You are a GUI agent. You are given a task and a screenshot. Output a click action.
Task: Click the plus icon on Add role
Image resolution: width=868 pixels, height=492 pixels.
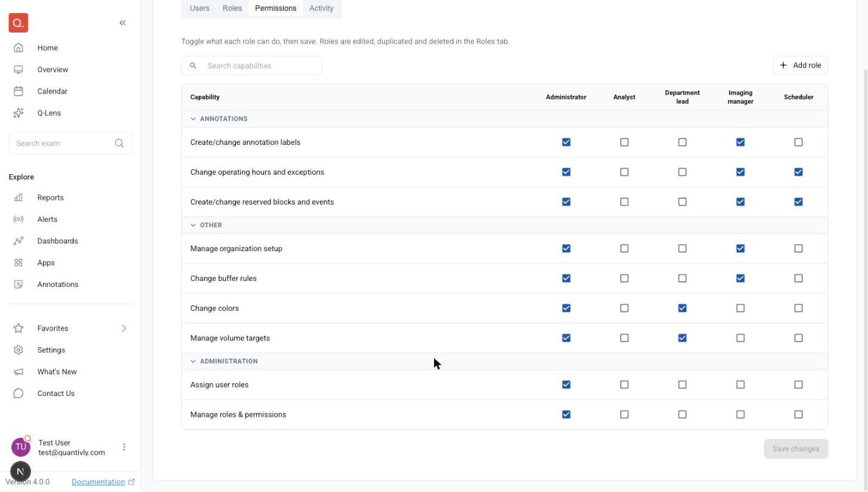click(783, 66)
